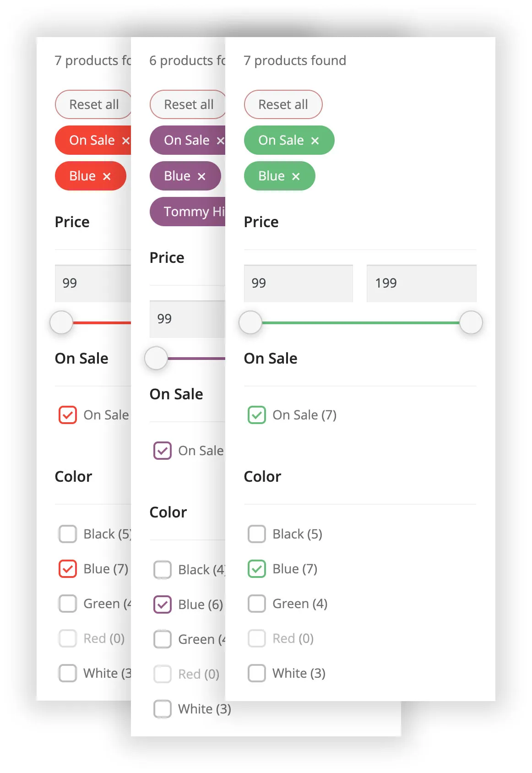Uncheck "On Sale (7)" in green panel
The height and width of the screenshot is (773, 532).
(x=256, y=415)
